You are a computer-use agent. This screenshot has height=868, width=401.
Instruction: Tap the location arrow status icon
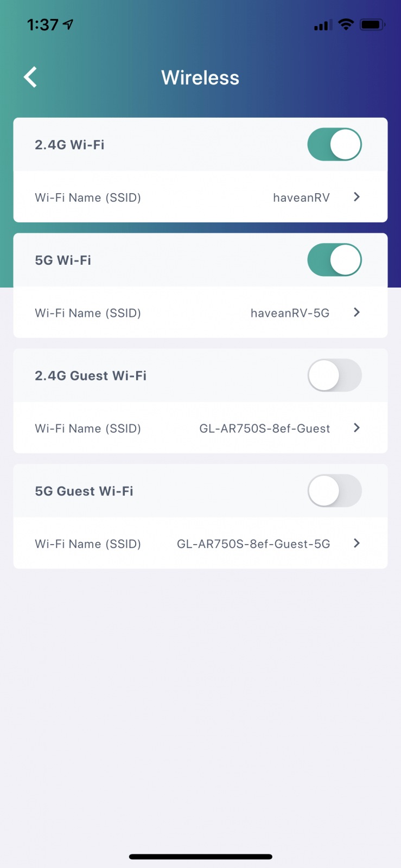click(x=68, y=24)
